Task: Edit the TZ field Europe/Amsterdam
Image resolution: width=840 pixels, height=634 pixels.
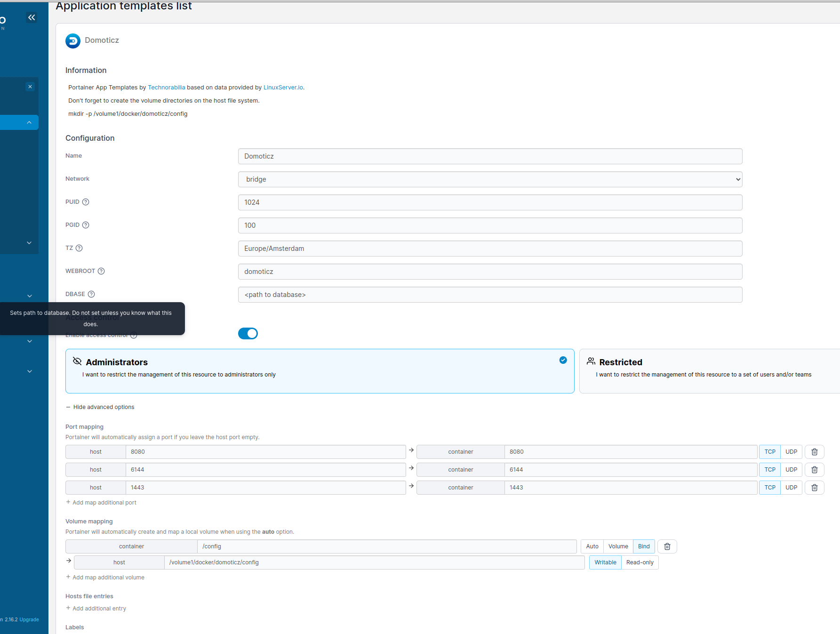Action: tap(490, 249)
